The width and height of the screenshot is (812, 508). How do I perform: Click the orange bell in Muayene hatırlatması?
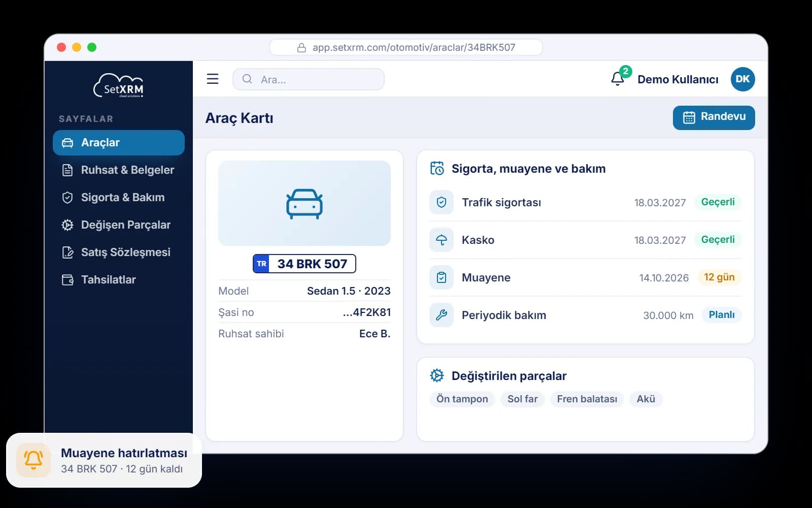point(33,460)
